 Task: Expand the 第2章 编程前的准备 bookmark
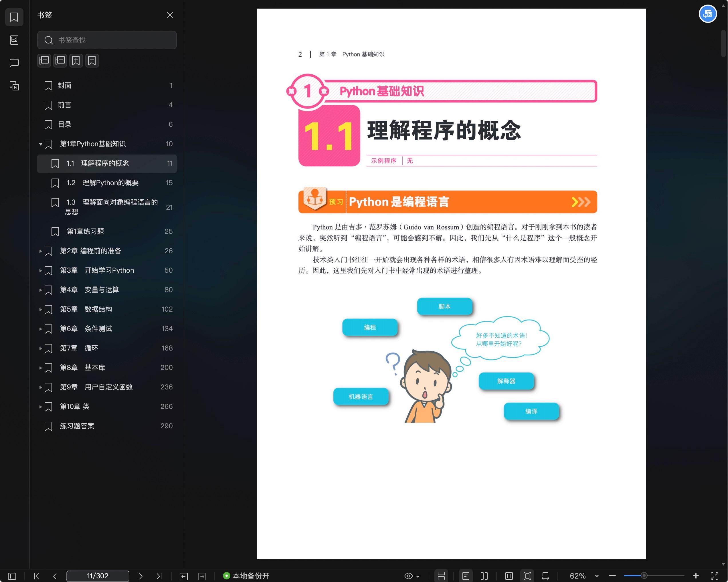(41, 251)
